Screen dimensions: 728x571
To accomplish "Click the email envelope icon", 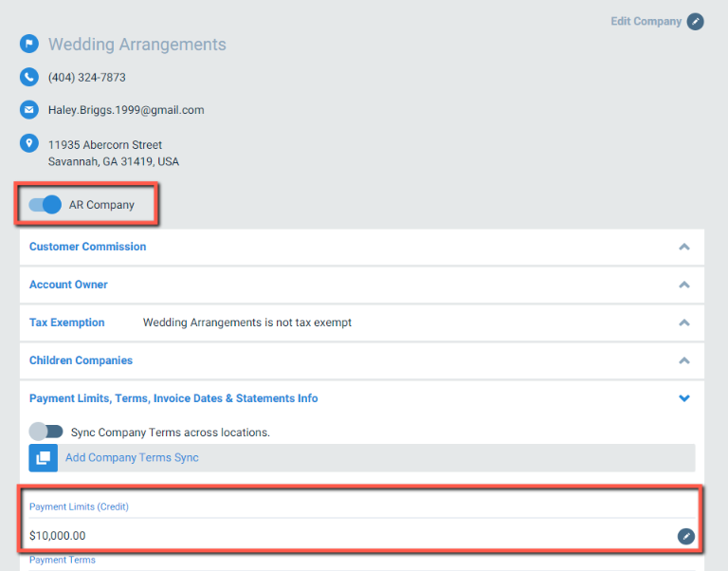I will tap(29, 110).
